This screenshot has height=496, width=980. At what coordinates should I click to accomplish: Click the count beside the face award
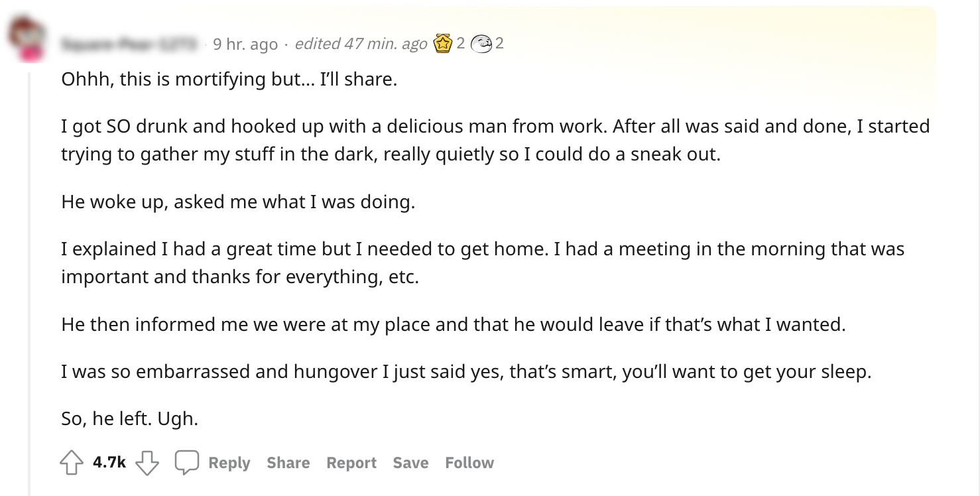coord(499,44)
